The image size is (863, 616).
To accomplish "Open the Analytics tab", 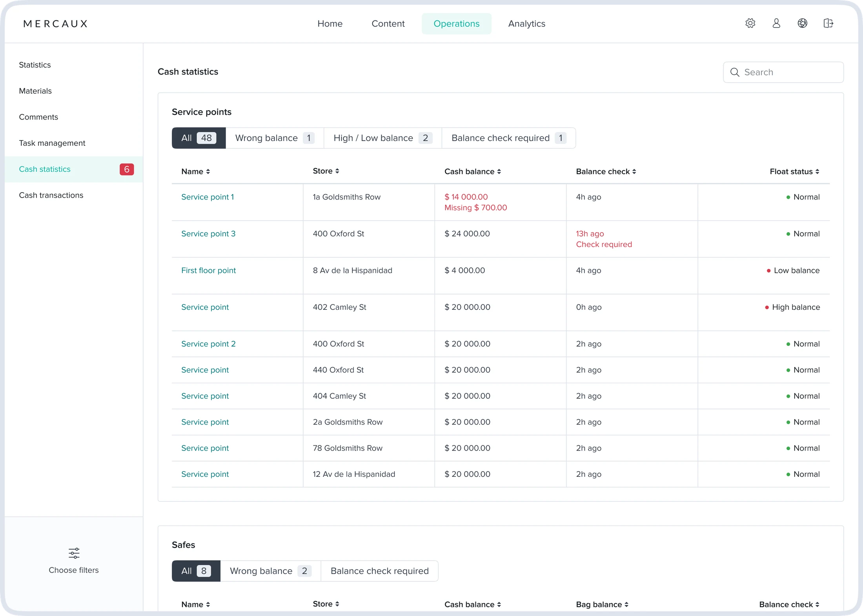I will [526, 24].
